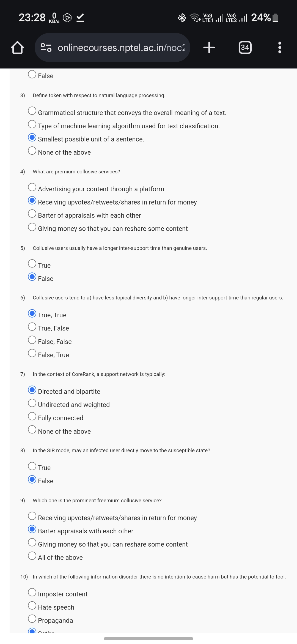
Task: Choose "Fully connected" for CoreRank question
Action: (32, 416)
